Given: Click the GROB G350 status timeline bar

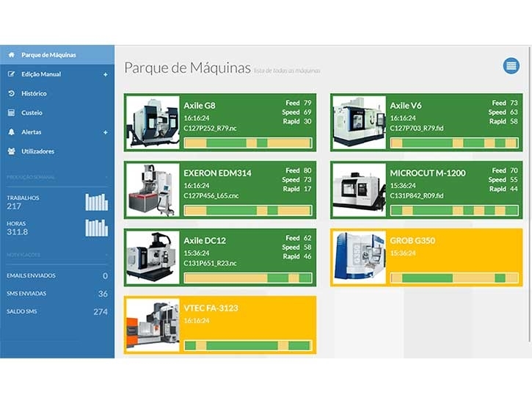Looking at the screenshot, I should pos(454,278).
